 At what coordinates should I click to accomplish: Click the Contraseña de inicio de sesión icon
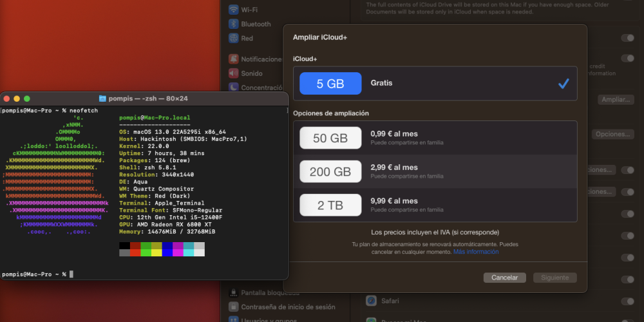(x=234, y=307)
